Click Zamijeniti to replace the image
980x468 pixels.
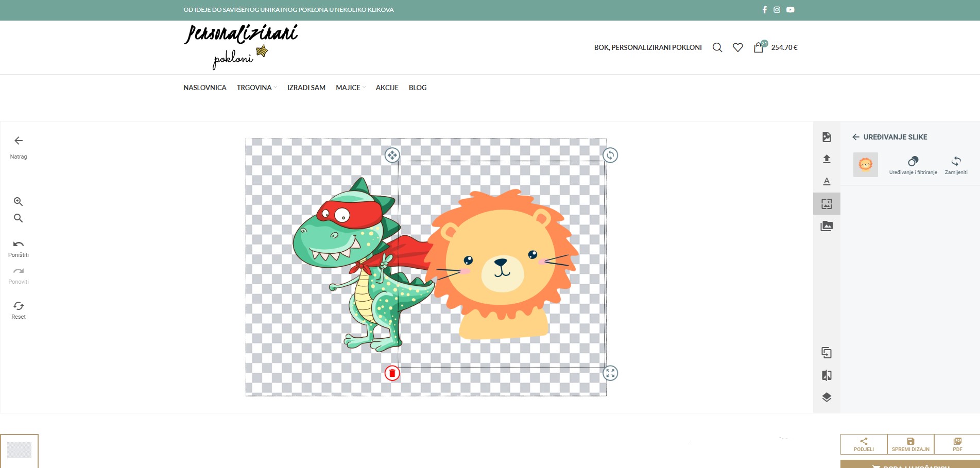click(956, 165)
